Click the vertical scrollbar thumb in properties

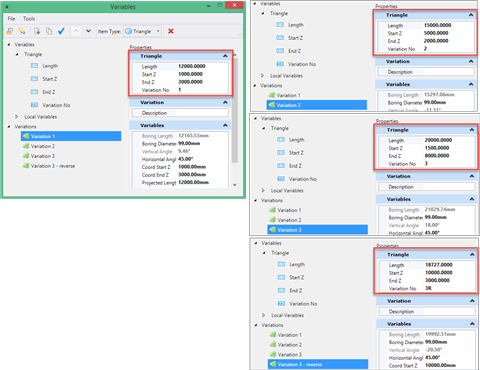click(x=235, y=110)
